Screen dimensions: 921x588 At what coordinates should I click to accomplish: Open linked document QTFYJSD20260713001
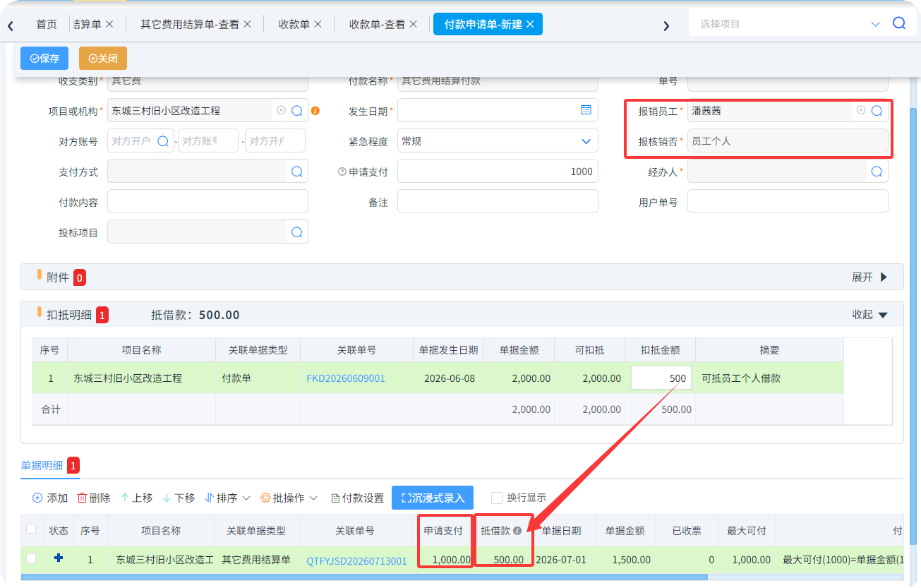coord(356,561)
